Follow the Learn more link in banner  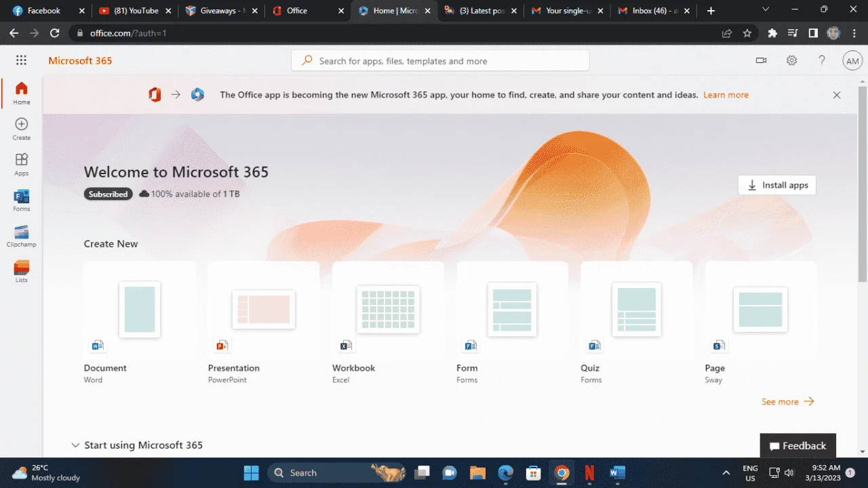tap(726, 95)
